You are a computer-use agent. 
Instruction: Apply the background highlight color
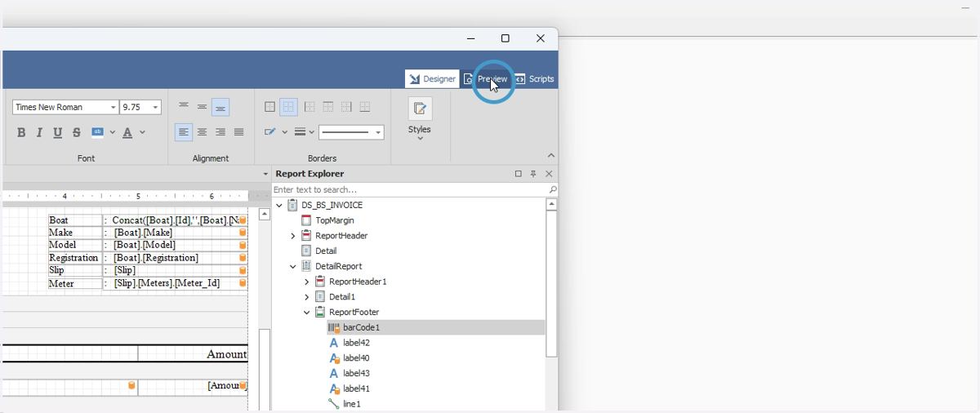pyautogui.click(x=97, y=132)
